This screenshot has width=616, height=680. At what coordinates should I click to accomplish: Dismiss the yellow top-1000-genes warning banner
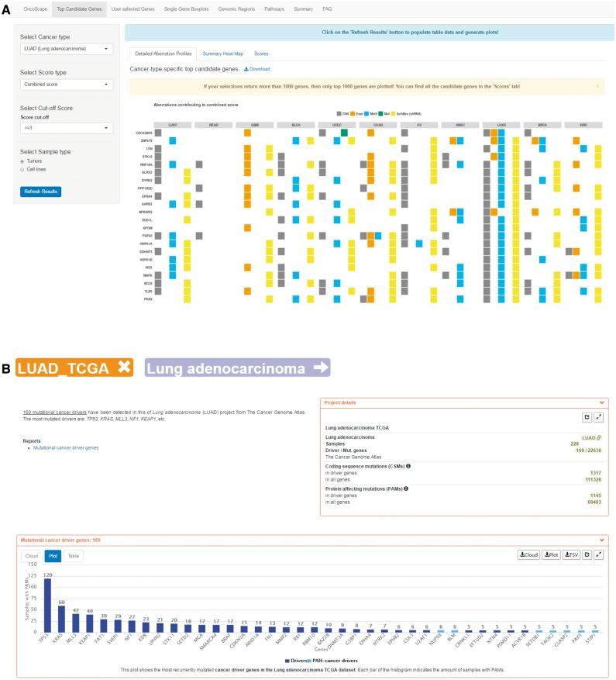[597, 86]
